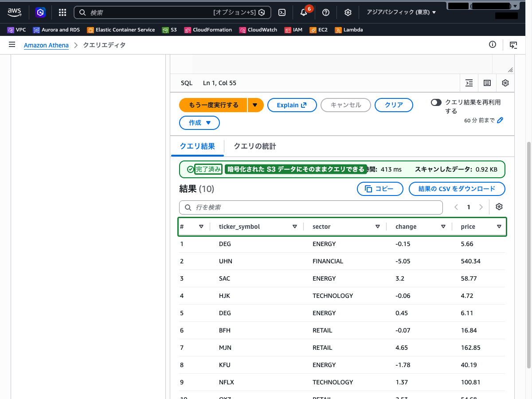Open the help question mark menu

(x=326, y=12)
